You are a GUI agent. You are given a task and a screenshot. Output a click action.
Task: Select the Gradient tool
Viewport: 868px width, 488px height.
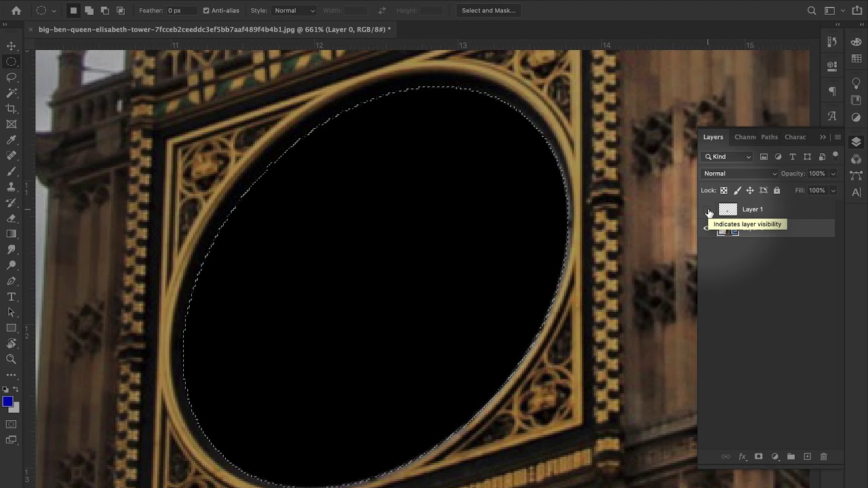12,234
